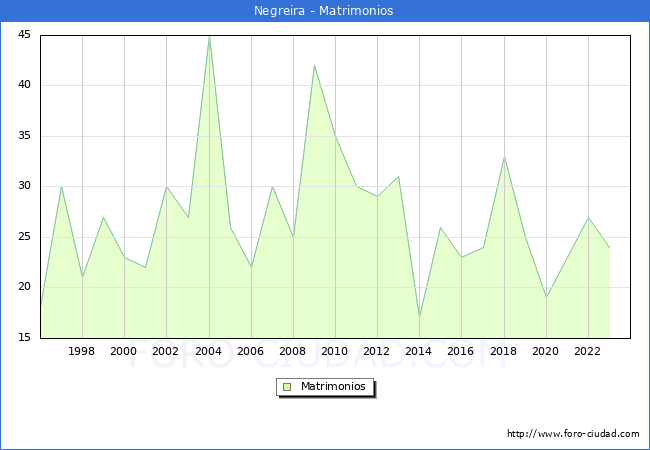Click the y-axis value 40
Image resolution: width=650 pixels, height=450 pixels.
(24, 85)
